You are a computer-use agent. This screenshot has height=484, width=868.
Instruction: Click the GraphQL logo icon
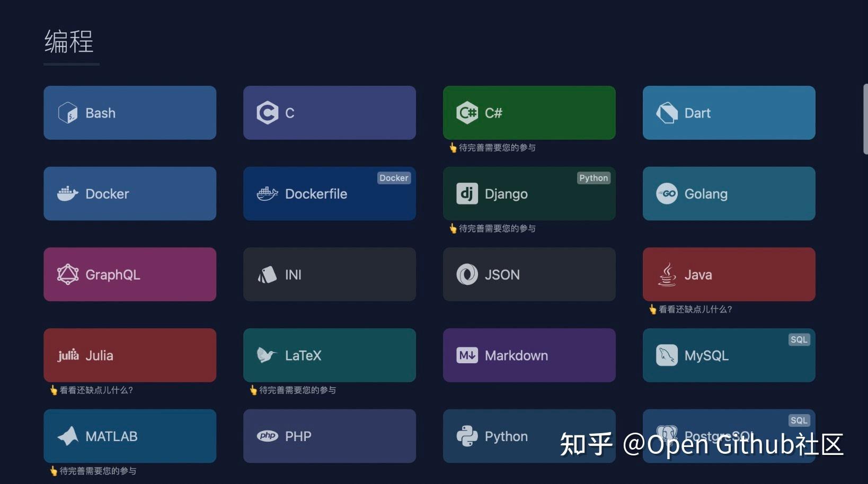tap(68, 274)
